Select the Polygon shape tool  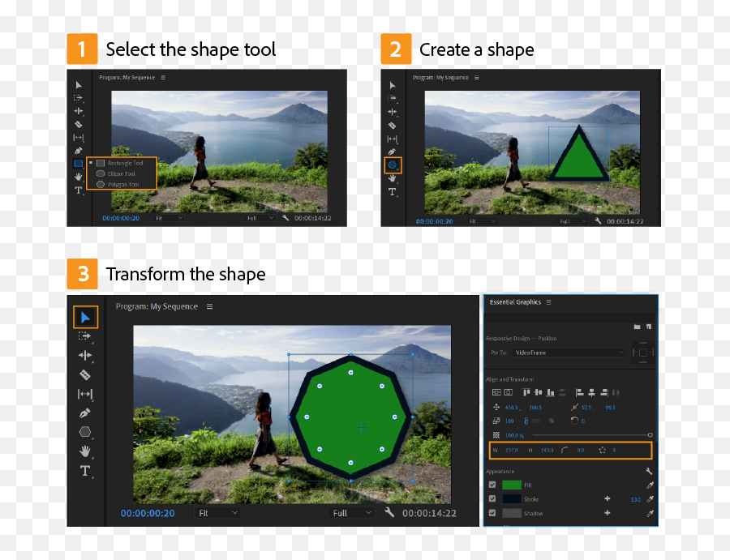click(85, 432)
